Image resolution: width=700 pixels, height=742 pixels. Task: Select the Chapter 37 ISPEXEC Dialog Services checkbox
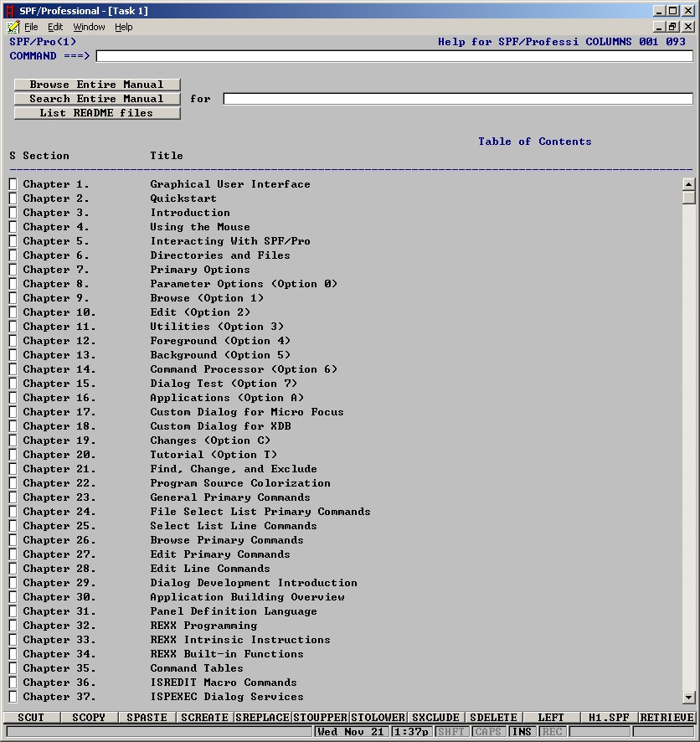coord(13,697)
